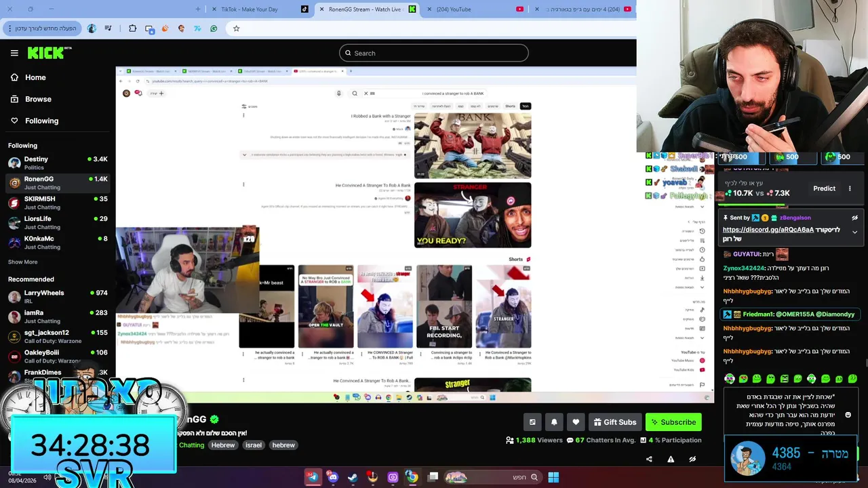Click the Predict button in chat
The width and height of the screenshot is (868, 488).
click(x=824, y=188)
